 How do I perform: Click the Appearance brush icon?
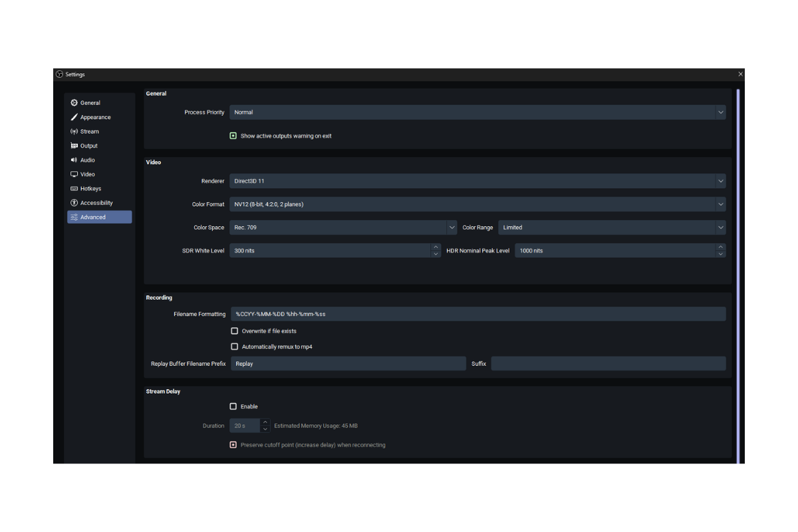coord(74,117)
